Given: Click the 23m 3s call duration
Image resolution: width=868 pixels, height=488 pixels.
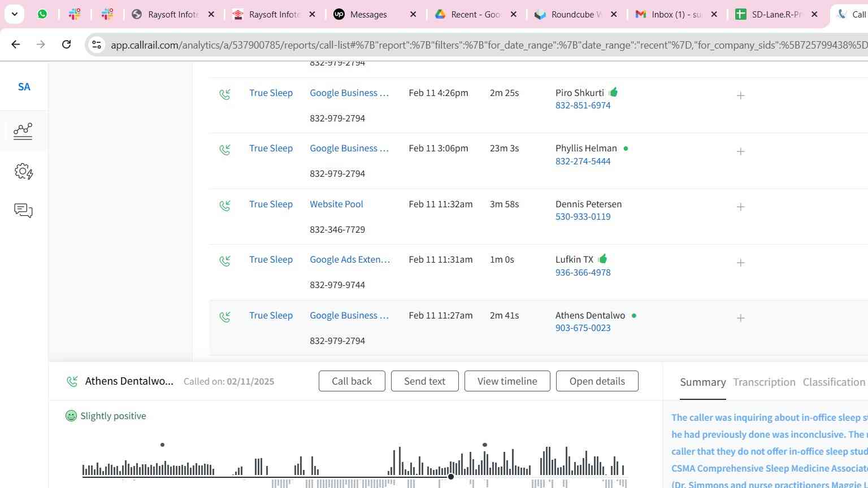Looking at the screenshot, I should 504,149.
